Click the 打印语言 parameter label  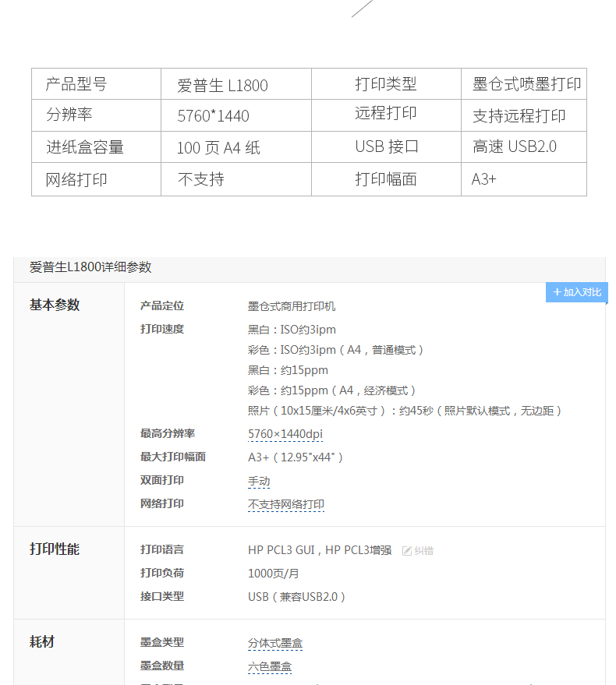[161, 549]
